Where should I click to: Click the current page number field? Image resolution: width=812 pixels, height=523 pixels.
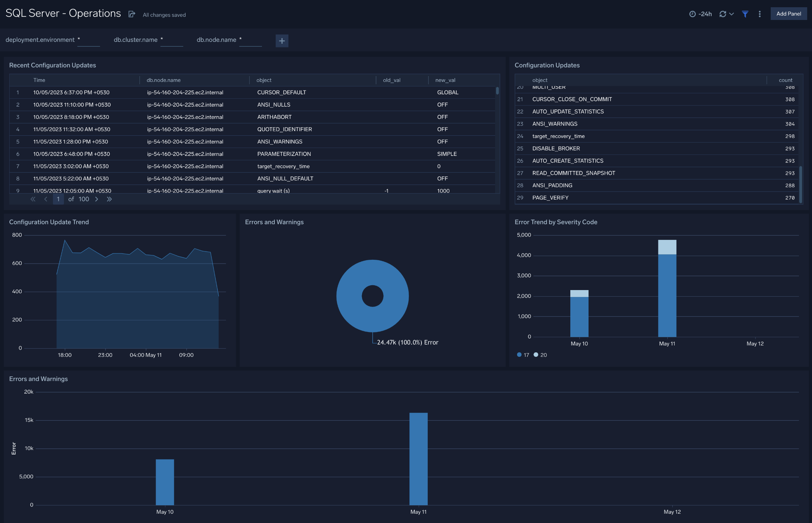point(58,199)
